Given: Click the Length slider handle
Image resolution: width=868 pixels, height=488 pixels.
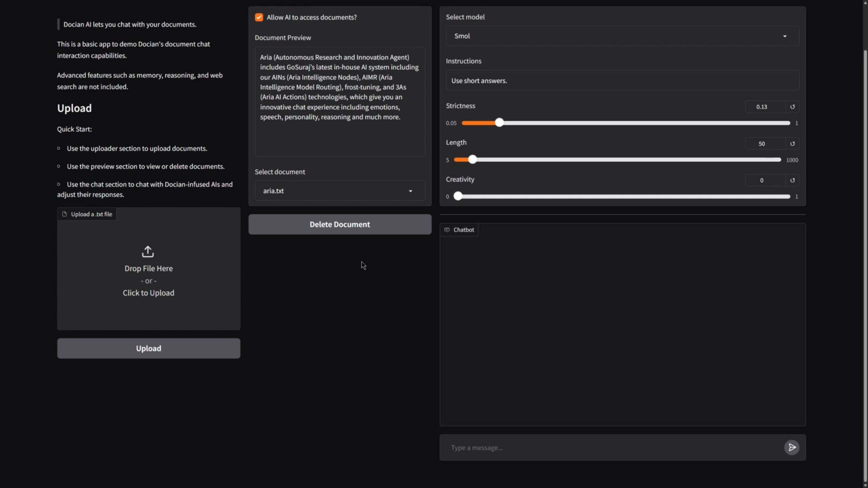Looking at the screenshot, I should 472,160.
